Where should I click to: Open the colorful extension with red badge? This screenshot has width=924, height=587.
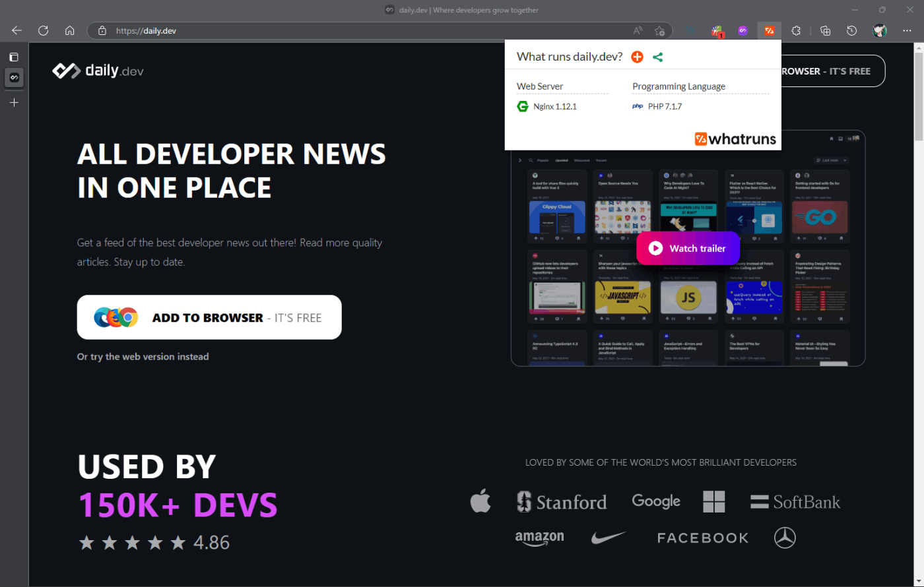pos(717,30)
